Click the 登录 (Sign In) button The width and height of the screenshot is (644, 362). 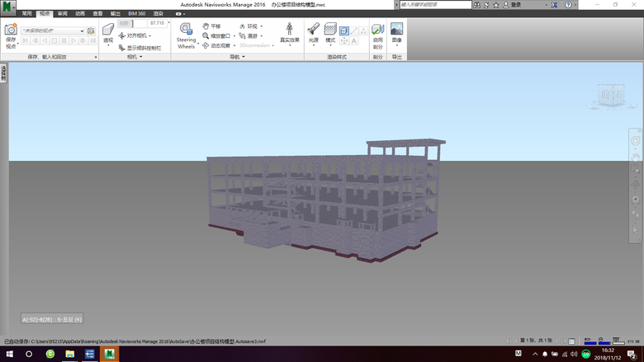(515, 4)
